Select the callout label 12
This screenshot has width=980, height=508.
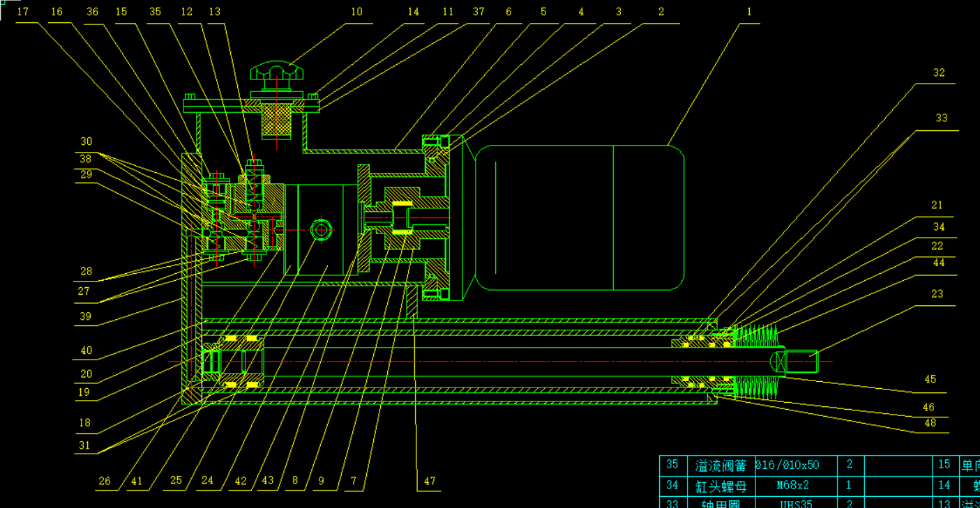[x=187, y=12]
